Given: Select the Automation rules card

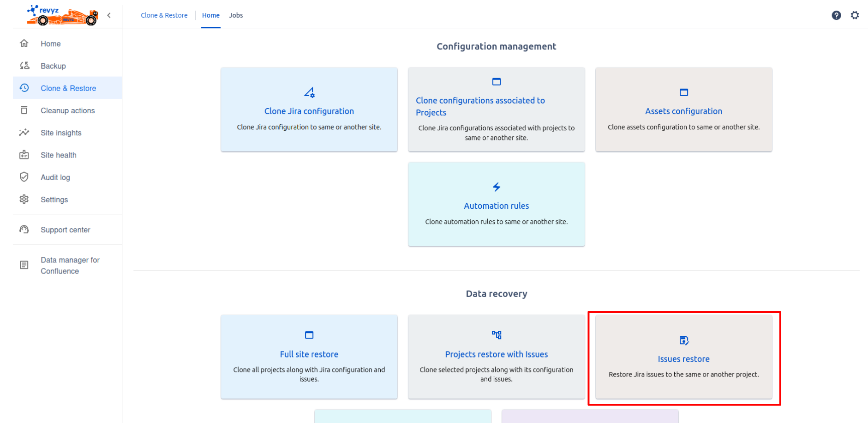Looking at the screenshot, I should coord(496,206).
